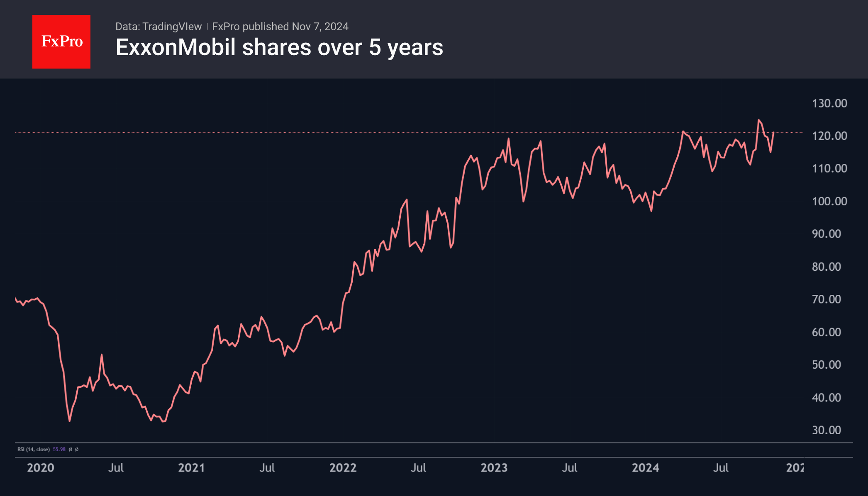
Task: Click the 130.00 price axis label
Action: click(829, 103)
